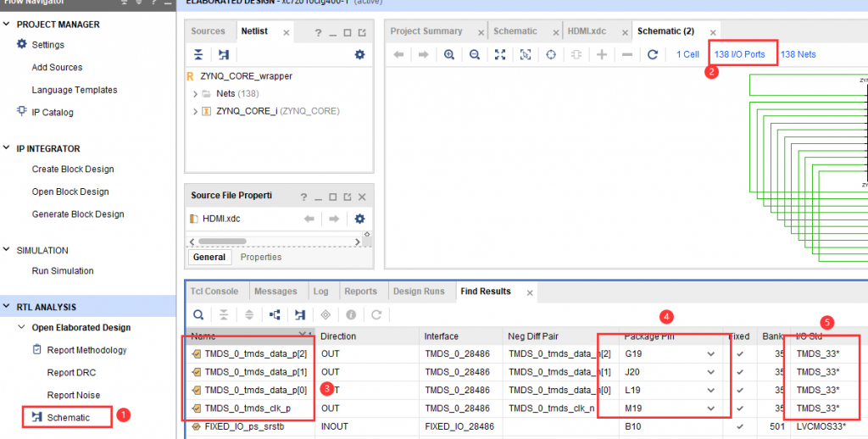The height and width of the screenshot is (439, 868).
Task: Click Collapse All icon in Netlist panel
Action: [x=198, y=54]
